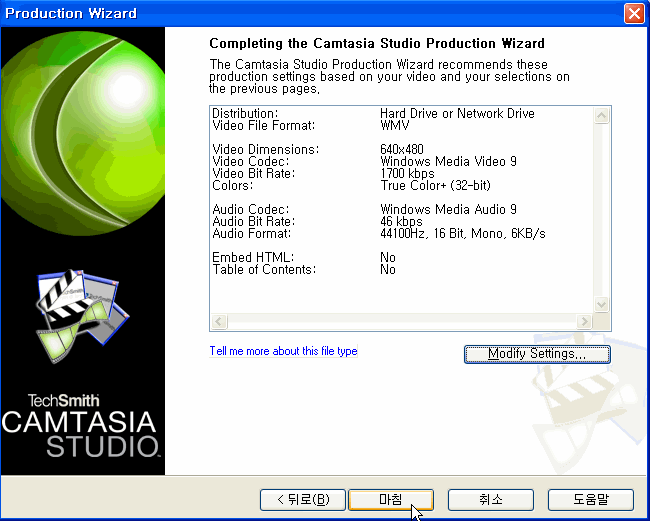650x521 pixels.
Task: Click the Windows Media Video 9 value
Action: pos(448,161)
